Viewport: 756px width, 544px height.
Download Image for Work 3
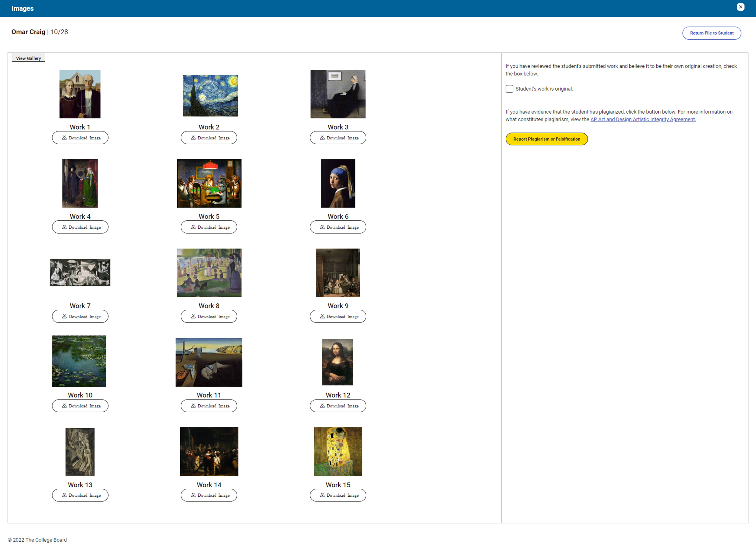(x=338, y=138)
